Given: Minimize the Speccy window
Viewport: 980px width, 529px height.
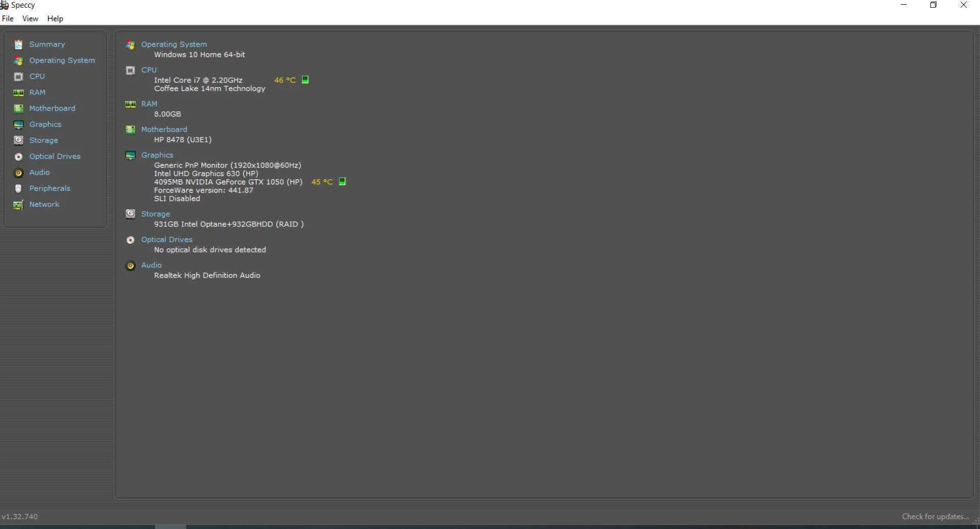Looking at the screenshot, I should [904, 5].
